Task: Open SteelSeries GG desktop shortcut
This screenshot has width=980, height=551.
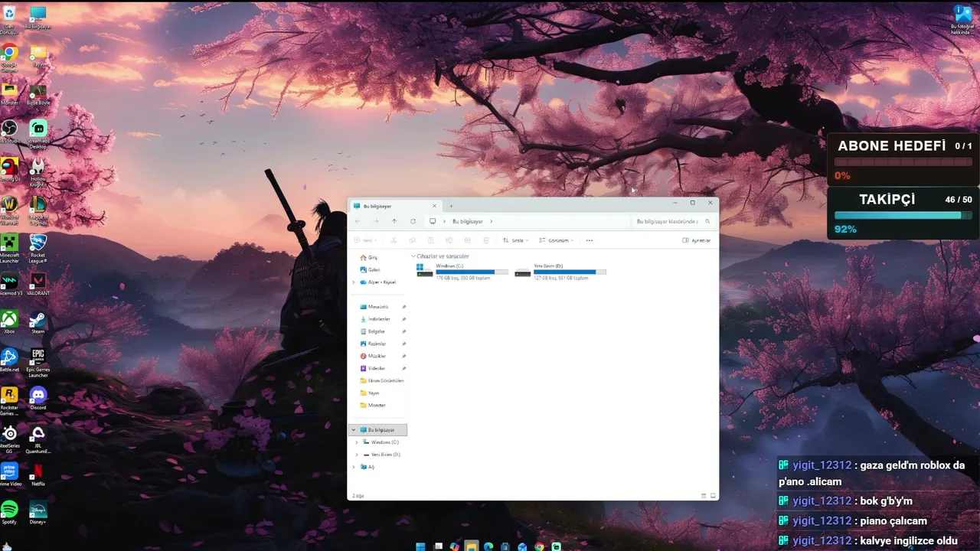Action: pos(9,439)
